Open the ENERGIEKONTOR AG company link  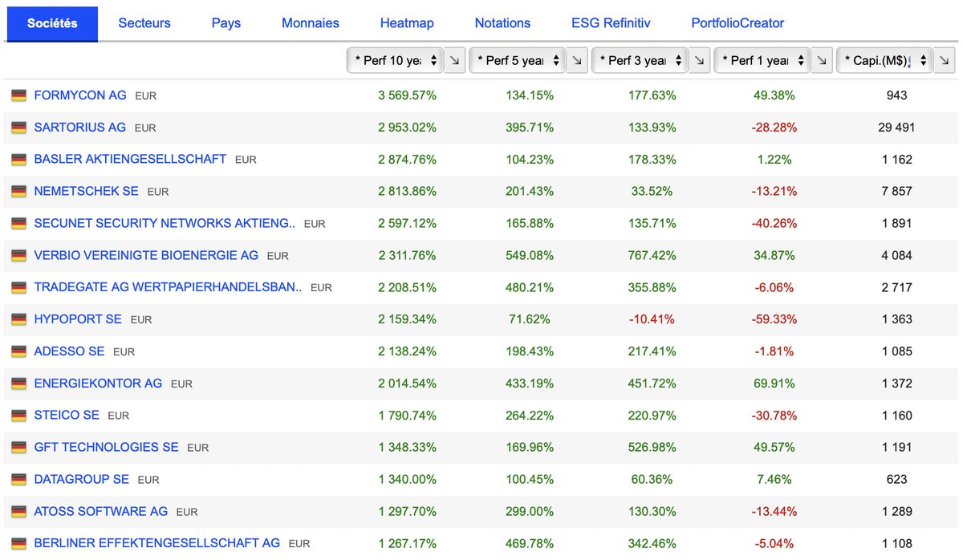[x=98, y=383]
